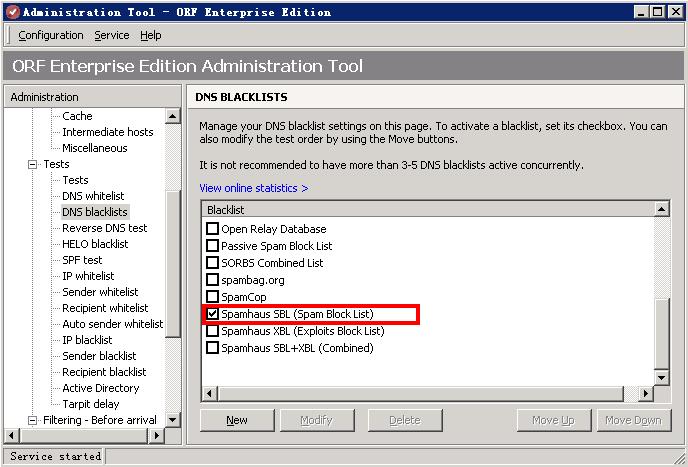Screen dimensions: 688x467
Task: Open the Help menu
Action: [x=150, y=35]
